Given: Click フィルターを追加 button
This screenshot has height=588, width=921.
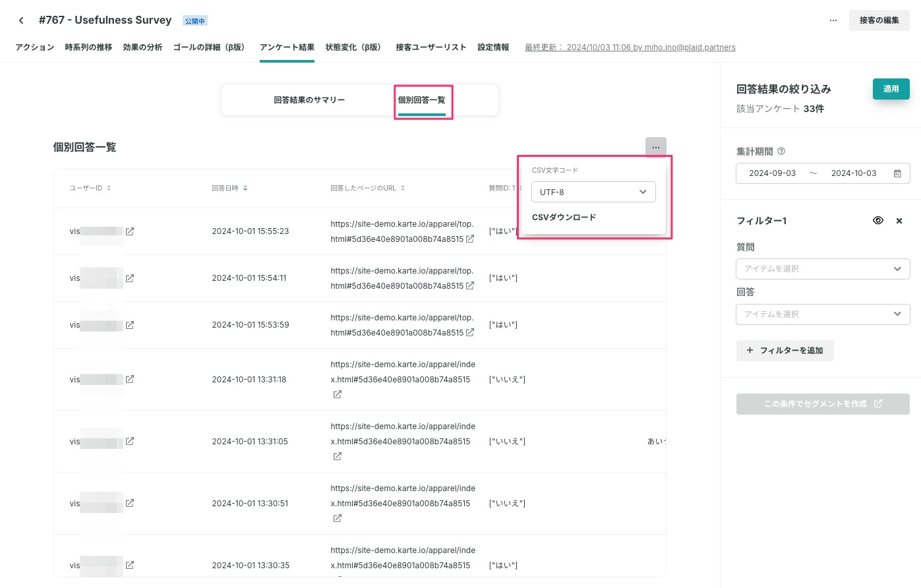Looking at the screenshot, I should point(785,351).
